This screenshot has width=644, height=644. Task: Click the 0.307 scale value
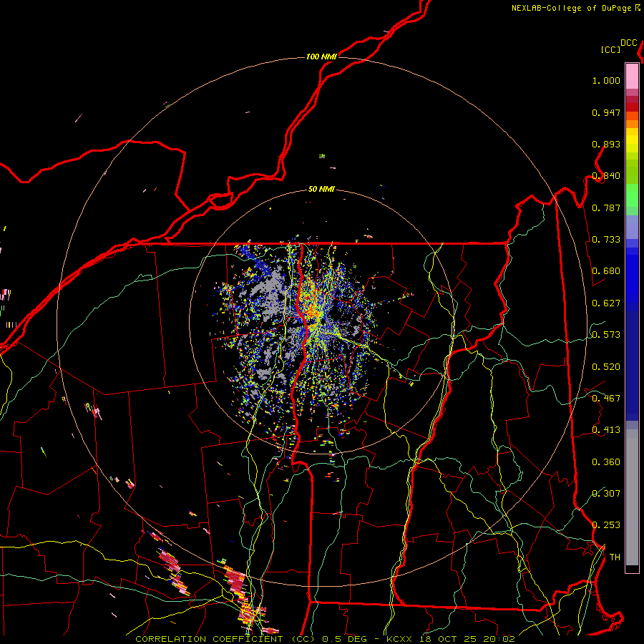click(x=606, y=493)
